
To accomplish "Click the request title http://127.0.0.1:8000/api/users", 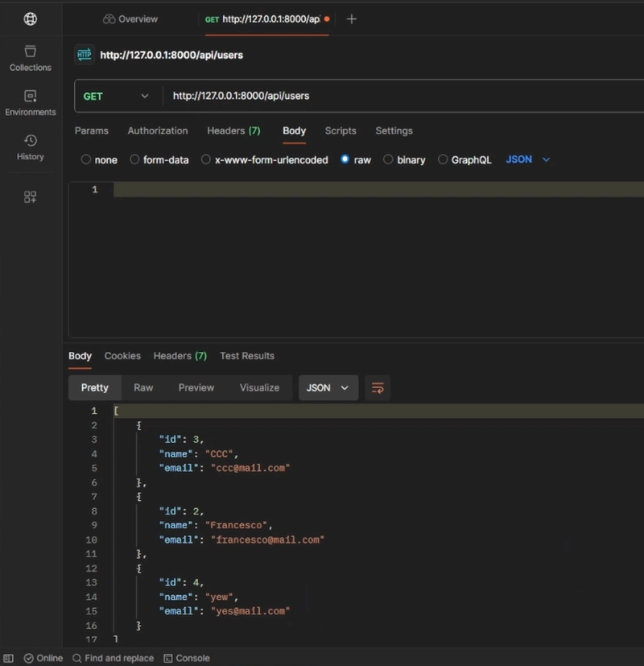I will pos(171,56).
